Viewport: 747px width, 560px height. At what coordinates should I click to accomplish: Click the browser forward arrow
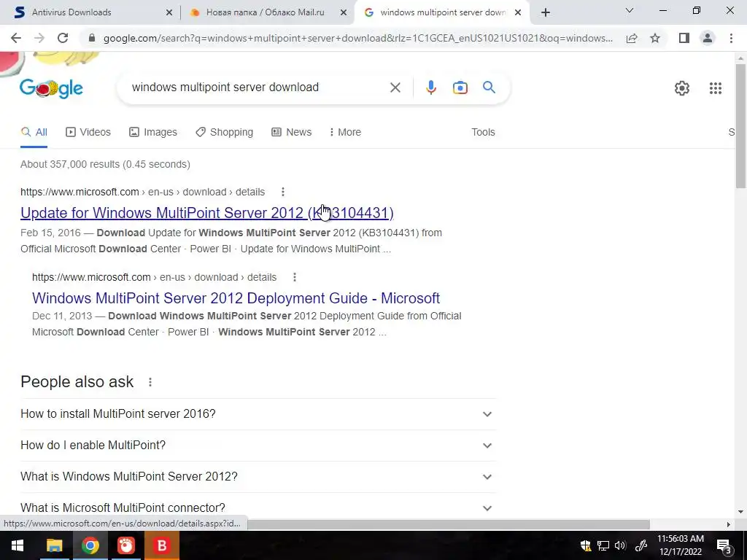click(39, 38)
